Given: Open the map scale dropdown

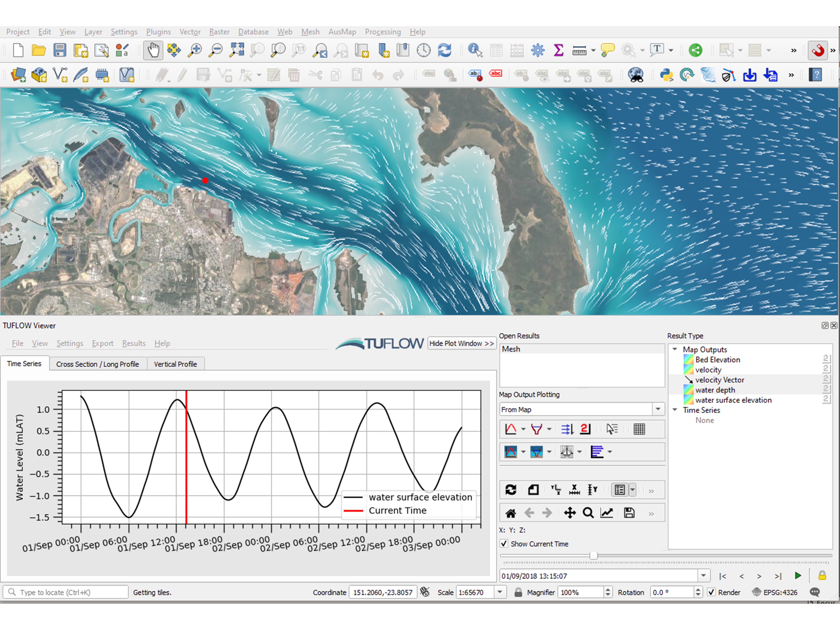Looking at the screenshot, I should tap(500, 592).
